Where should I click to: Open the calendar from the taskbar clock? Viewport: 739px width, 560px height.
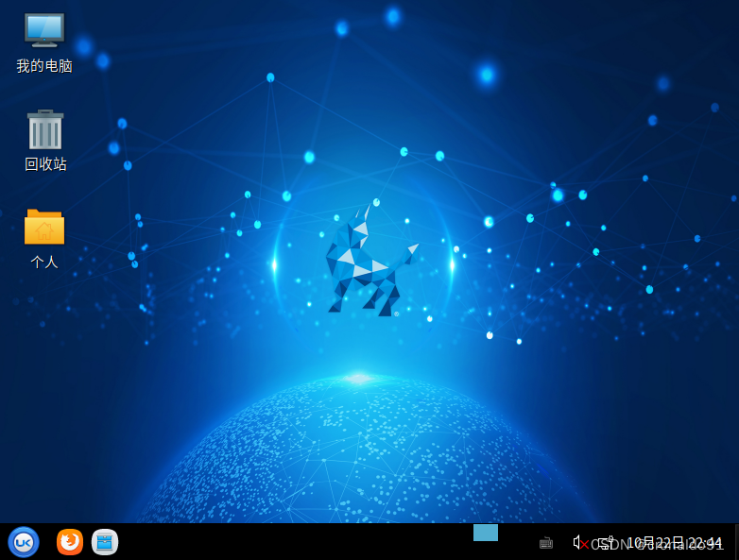[675, 543]
